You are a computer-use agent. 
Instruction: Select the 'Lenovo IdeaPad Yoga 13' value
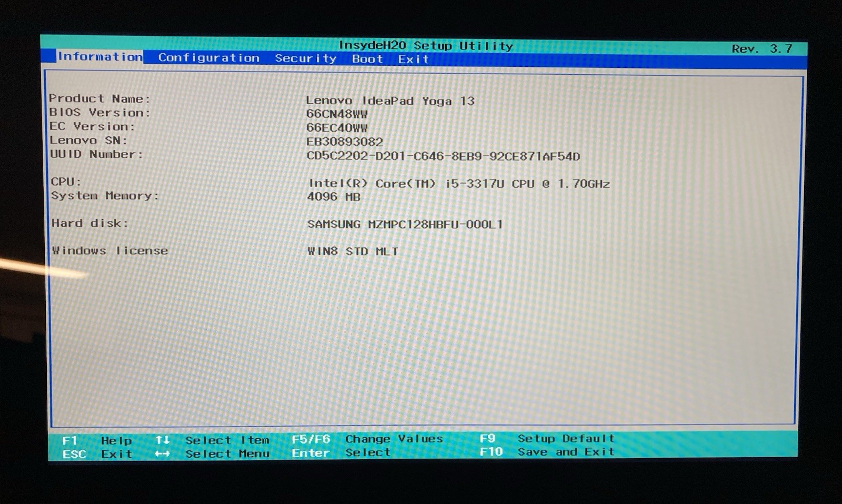[390, 100]
